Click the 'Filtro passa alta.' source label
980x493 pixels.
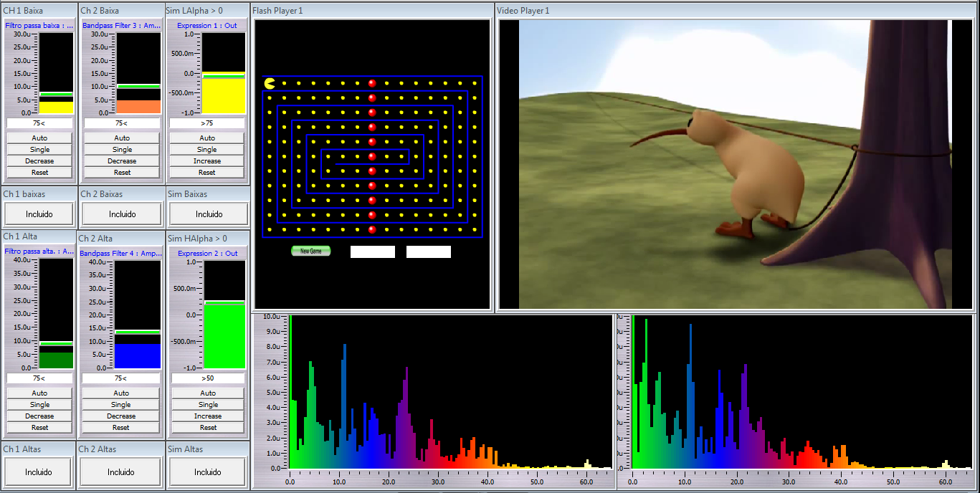pyautogui.click(x=39, y=252)
